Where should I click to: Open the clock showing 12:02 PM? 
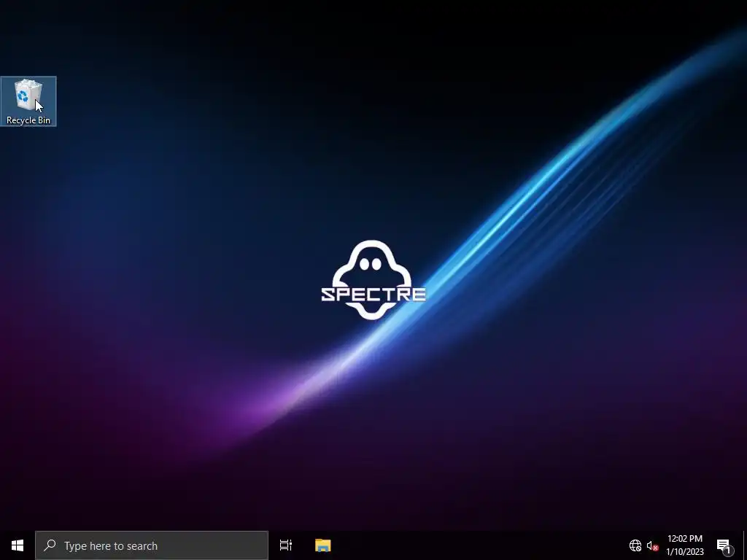point(684,545)
